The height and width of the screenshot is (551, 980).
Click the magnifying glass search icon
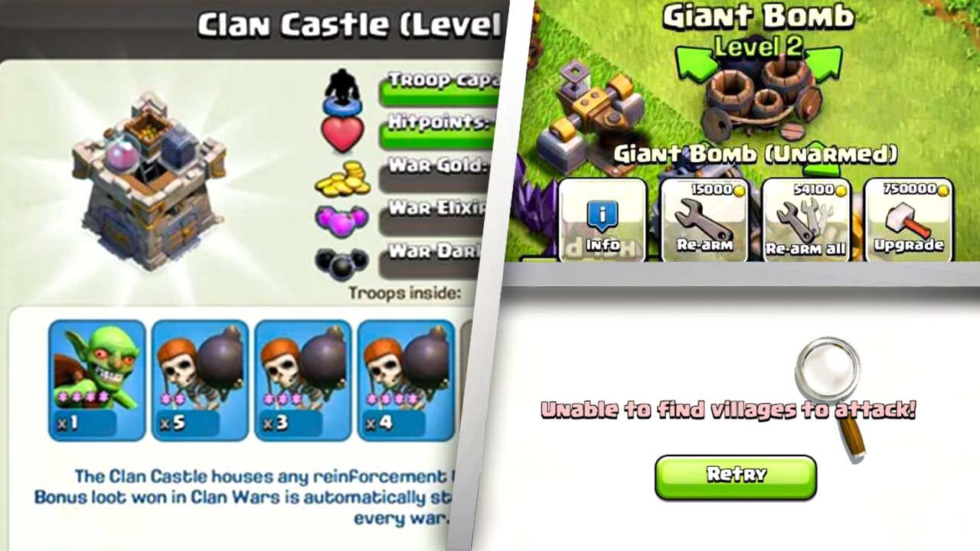831,398
